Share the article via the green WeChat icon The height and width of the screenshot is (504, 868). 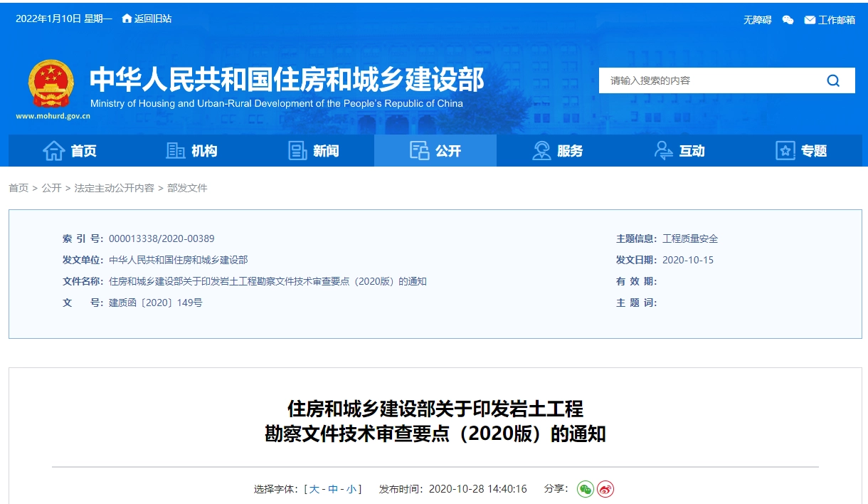click(x=584, y=489)
